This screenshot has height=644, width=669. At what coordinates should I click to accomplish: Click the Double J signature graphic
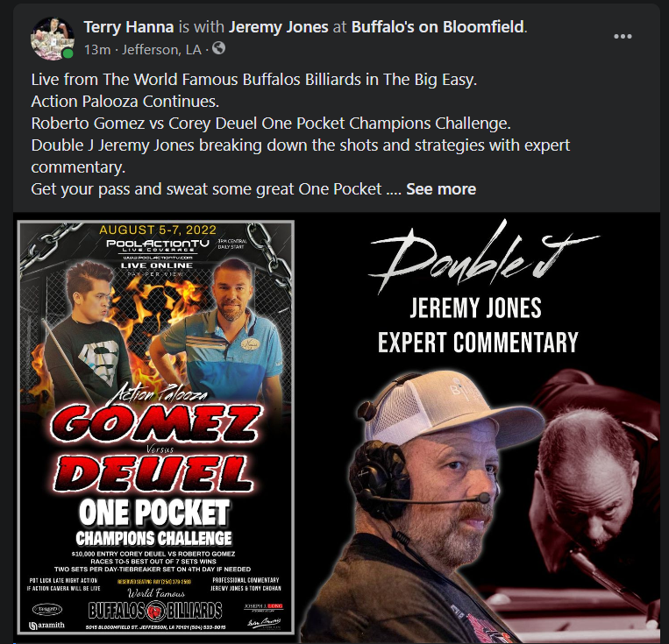click(x=484, y=256)
